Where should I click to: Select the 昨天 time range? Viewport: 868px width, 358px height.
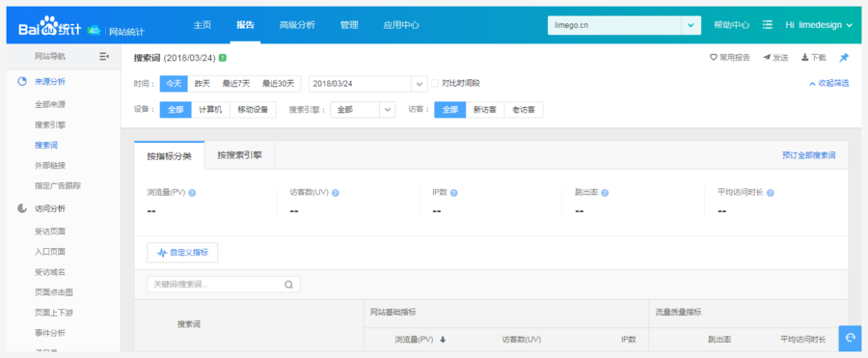tap(203, 84)
